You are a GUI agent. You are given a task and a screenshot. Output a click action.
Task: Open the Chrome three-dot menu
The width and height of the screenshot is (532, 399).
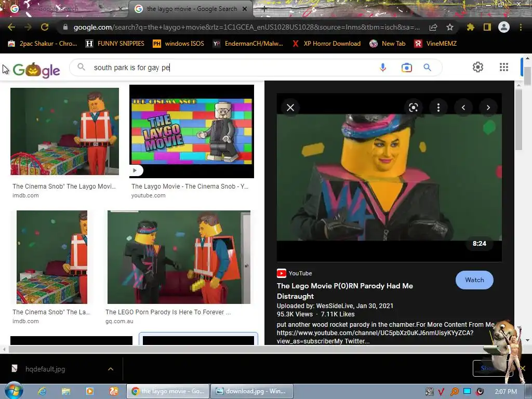[521, 27]
